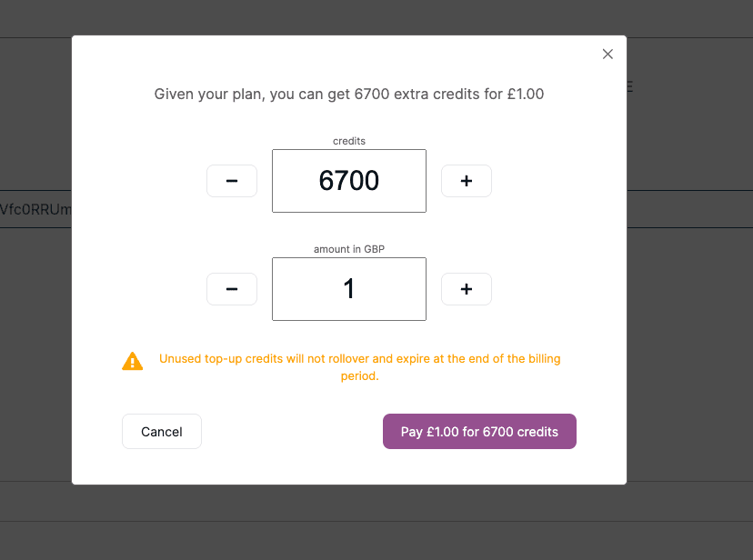Click the minus icon beside the GBP amount
The width and height of the screenshot is (753, 560).
231,289
